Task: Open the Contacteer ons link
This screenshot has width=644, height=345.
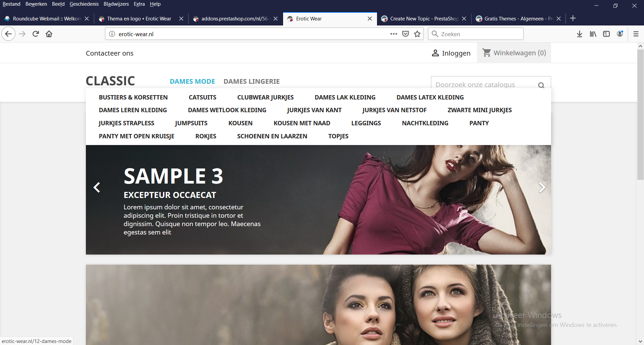Action: 110,53
